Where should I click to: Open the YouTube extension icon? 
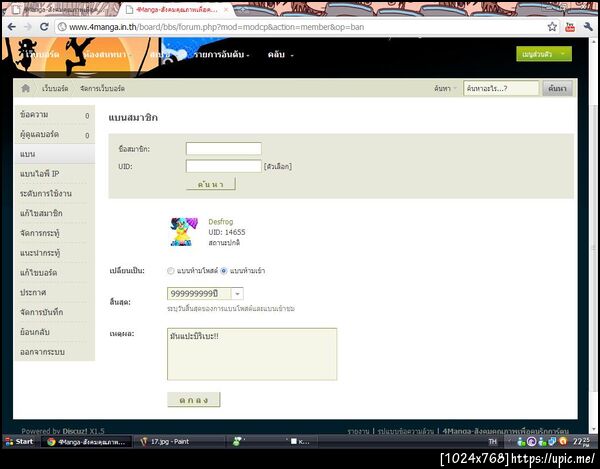(570, 27)
